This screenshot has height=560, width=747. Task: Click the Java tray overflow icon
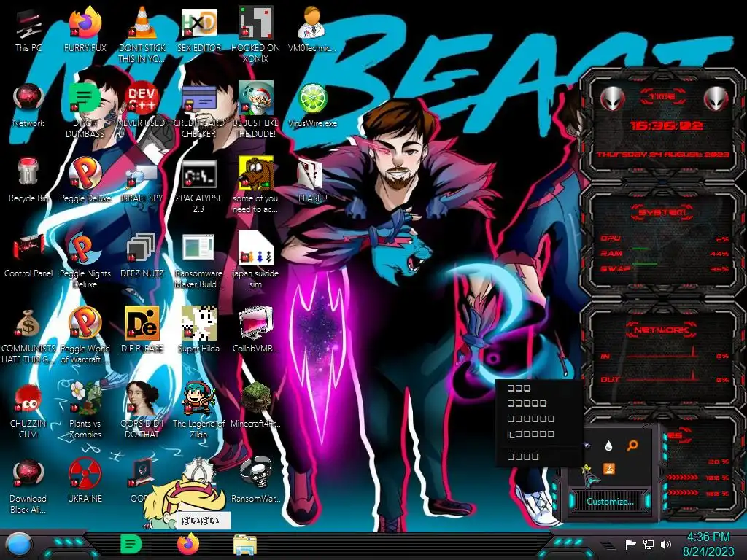coord(609,469)
